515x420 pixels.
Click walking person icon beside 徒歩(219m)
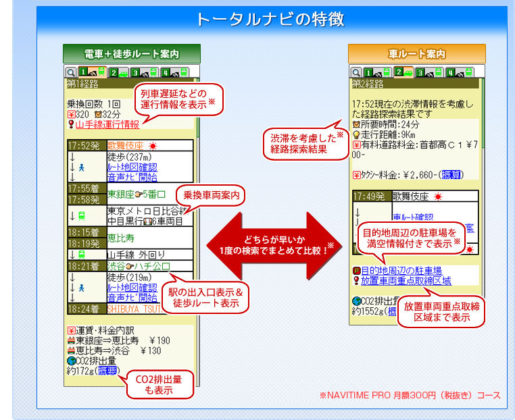click(x=82, y=288)
